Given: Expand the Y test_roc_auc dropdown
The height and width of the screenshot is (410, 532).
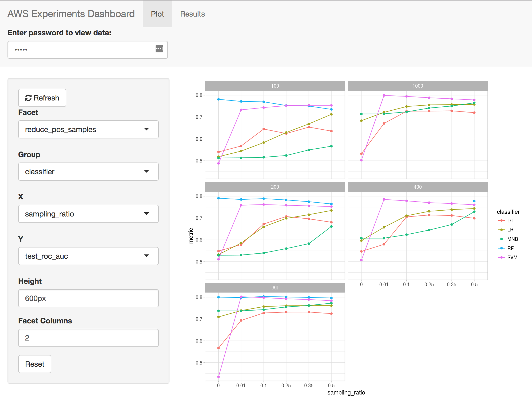Looking at the screenshot, I should [88, 256].
